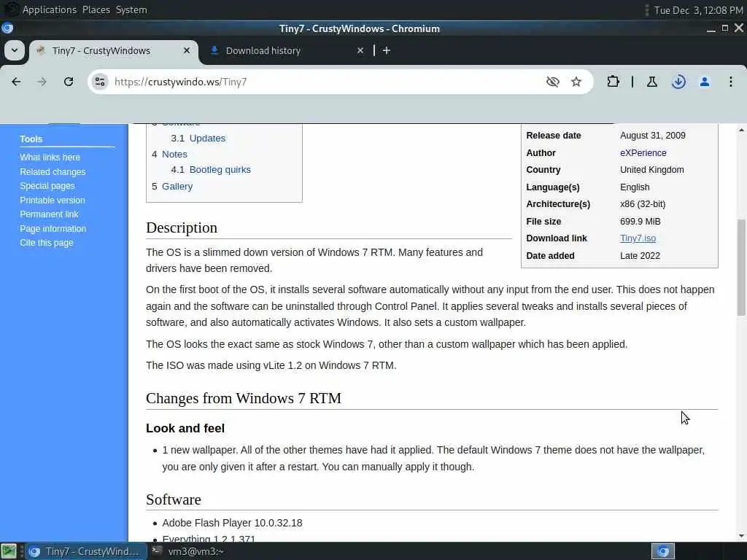Close the Tiny7 - CrustyWindows tab
The width and height of the screenshot is (747, 560).
point(187,50)
